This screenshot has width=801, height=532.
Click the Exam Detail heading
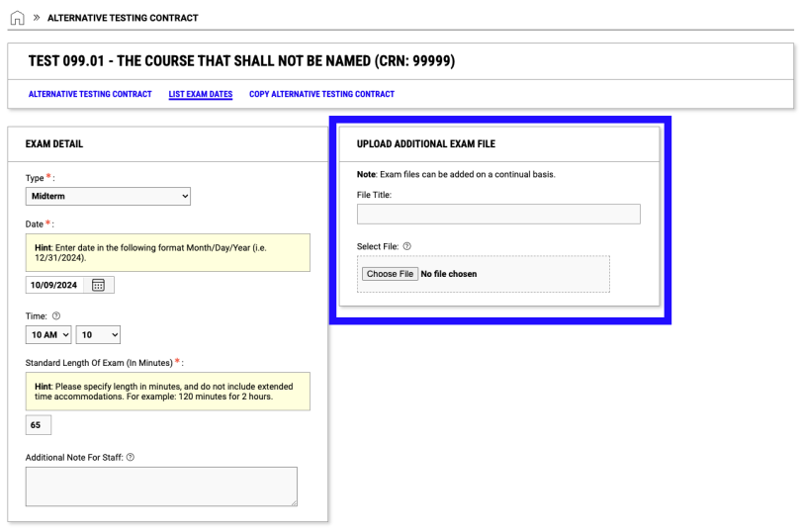[x=54, y=144]
